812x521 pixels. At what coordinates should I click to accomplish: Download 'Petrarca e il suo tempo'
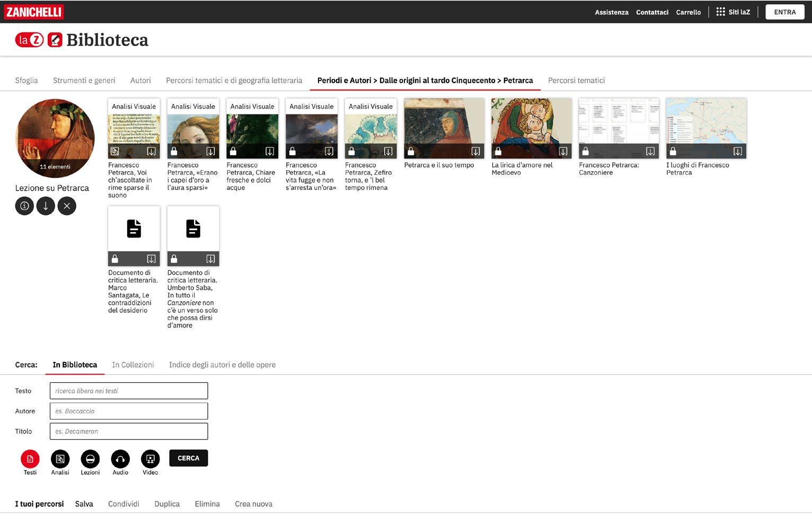point(476,152)
